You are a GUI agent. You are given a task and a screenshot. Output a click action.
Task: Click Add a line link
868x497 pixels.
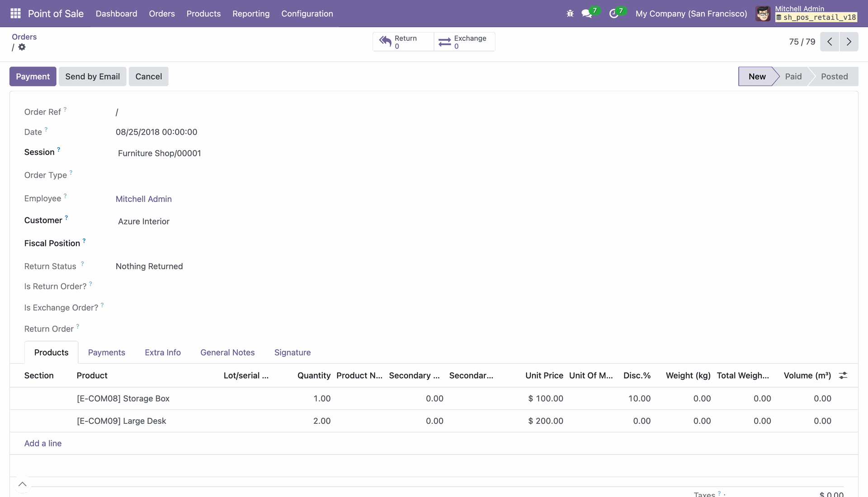pos(43,443)
